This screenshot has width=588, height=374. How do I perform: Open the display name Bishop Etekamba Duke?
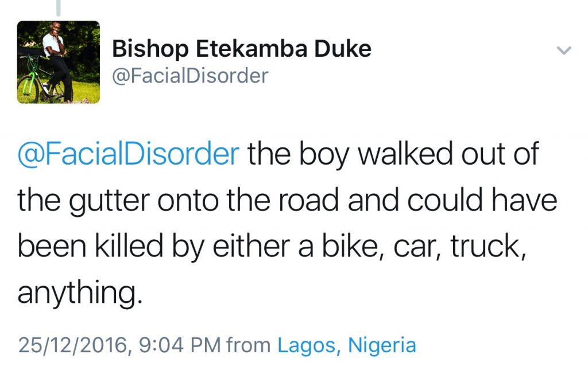pos(242,49)
